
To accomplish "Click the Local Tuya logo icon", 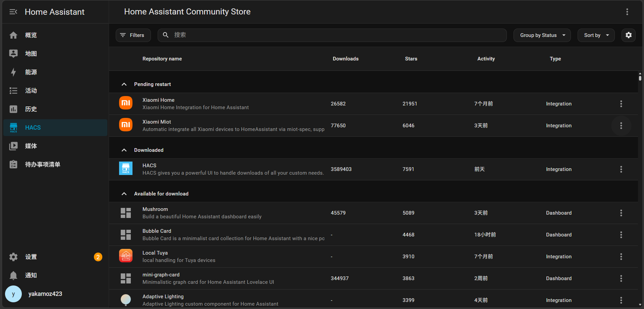I will [x=126, y=256].
